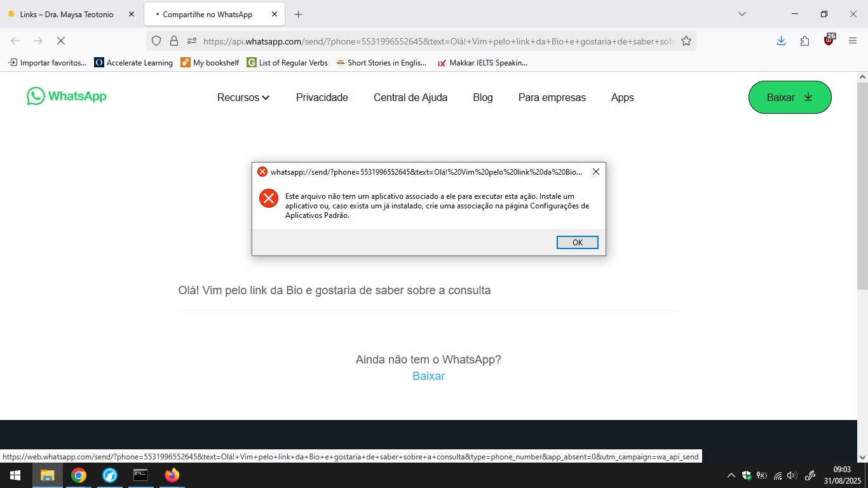Open the clock showing 09:03 and date
Viewport: 868px width, 488px height.
click(x=842, y=475)
